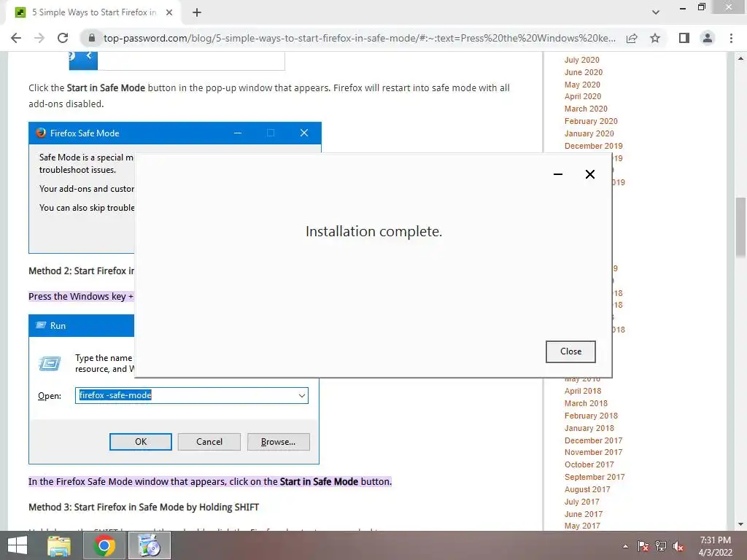Click the Close button in installer dialog
The image size is (747, 560).
coord(570,351)
